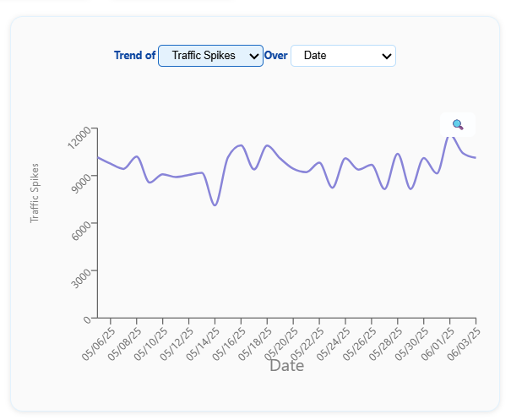This screenshot has width=511, height=420.
Task: Click the "Trend of" label
Action: [135, 56]
